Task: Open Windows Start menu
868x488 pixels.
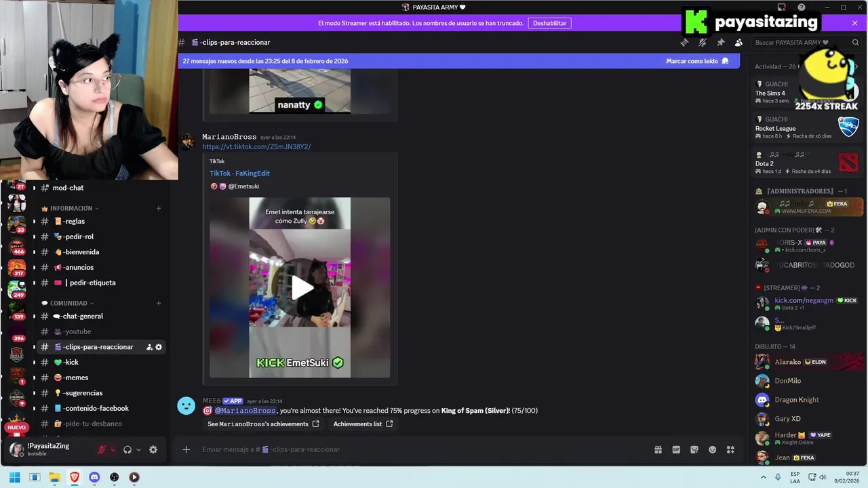Action: click(x=14, y=477)
